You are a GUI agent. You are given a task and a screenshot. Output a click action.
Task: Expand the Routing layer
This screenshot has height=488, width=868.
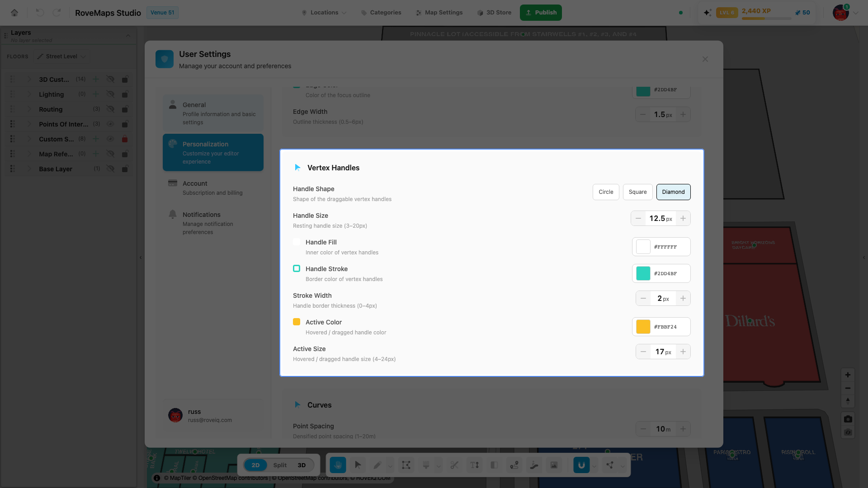point(29,109)
